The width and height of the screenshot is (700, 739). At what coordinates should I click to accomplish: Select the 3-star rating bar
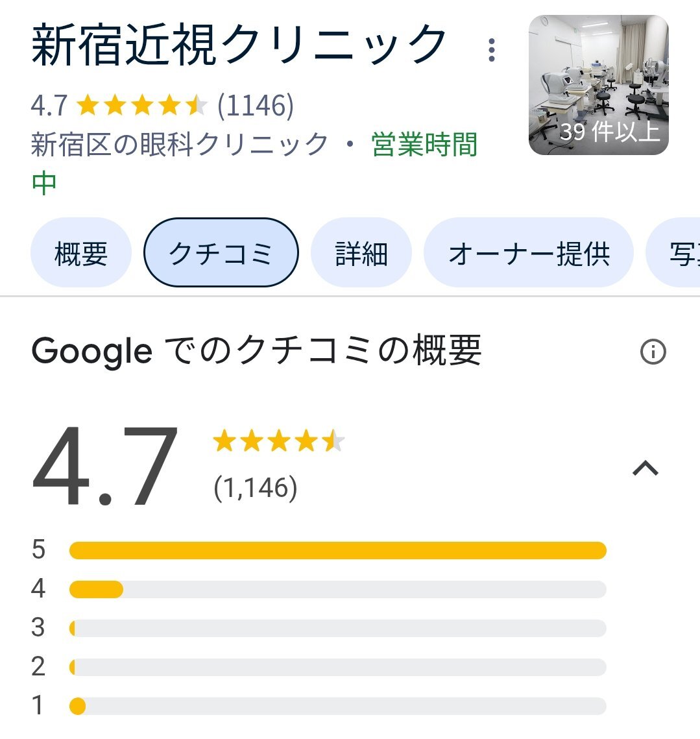[x=337, y=628]
